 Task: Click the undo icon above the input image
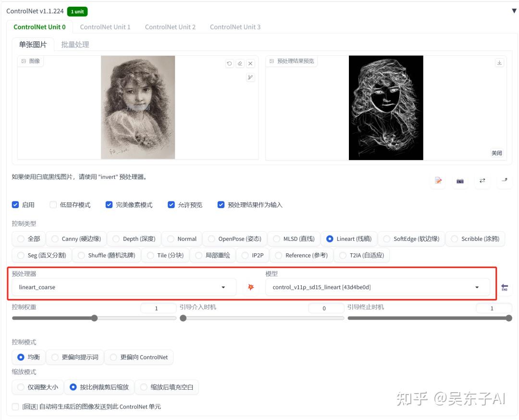pos(230,63)
